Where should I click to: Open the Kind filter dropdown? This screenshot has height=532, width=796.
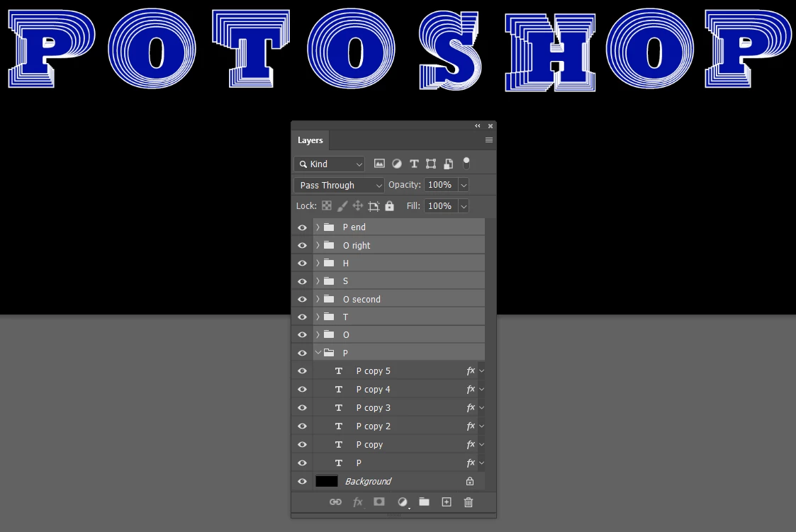pyautogui.click(x=329, y=164)
